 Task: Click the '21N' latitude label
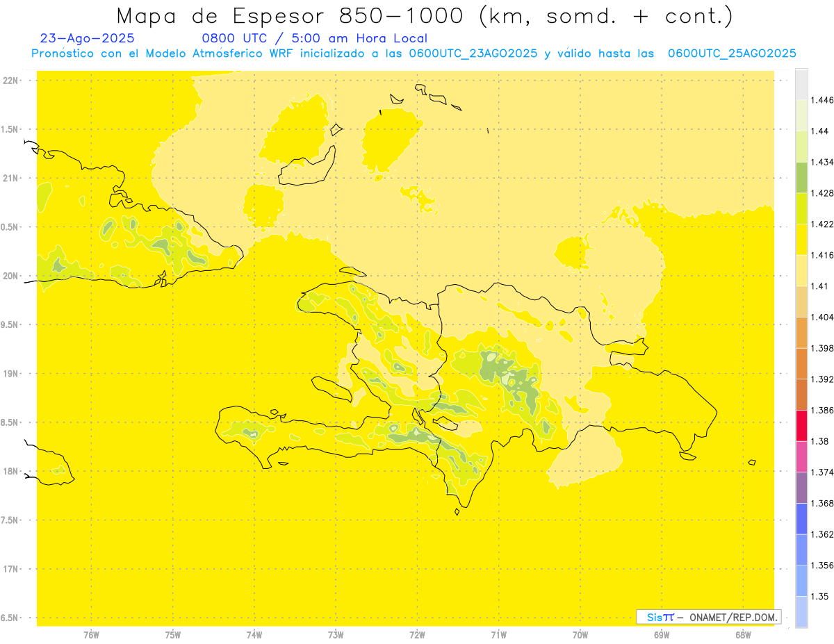(10, 179)
